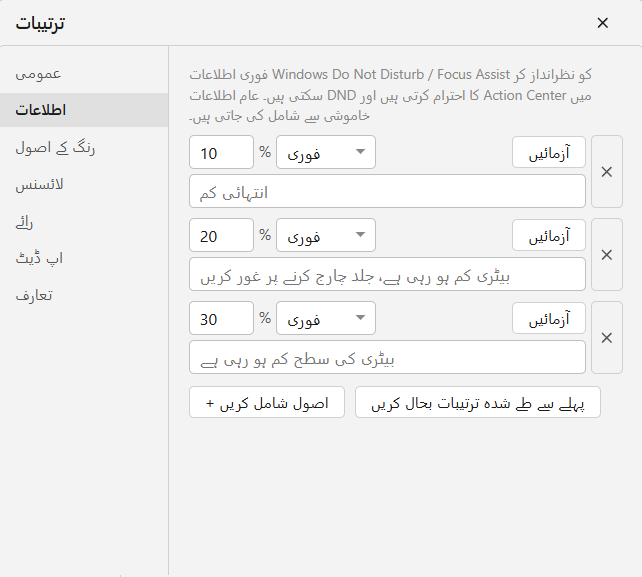The width and height of the screenshot is (642, 577).
Task: Click the آزمائیں test button for the 10% rule
Action: click(549, 152)
